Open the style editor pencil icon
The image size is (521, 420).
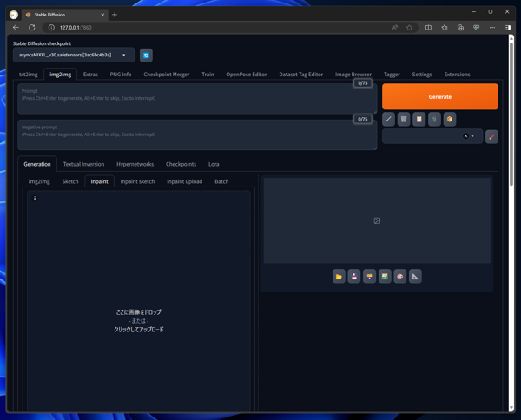tap(491, 137)
